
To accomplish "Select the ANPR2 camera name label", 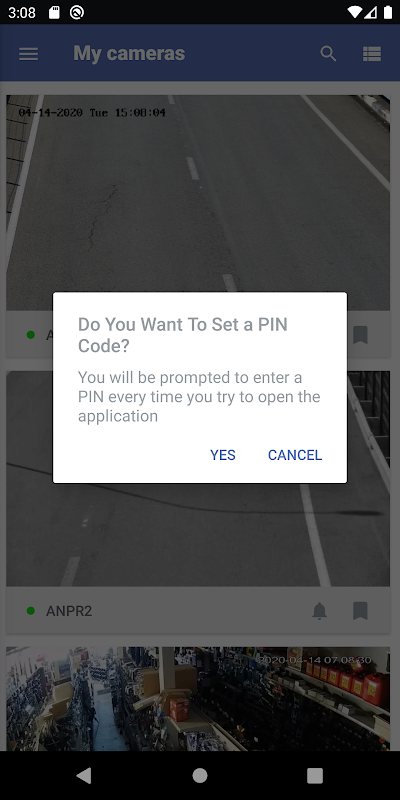I will click(x=69, y=611).
